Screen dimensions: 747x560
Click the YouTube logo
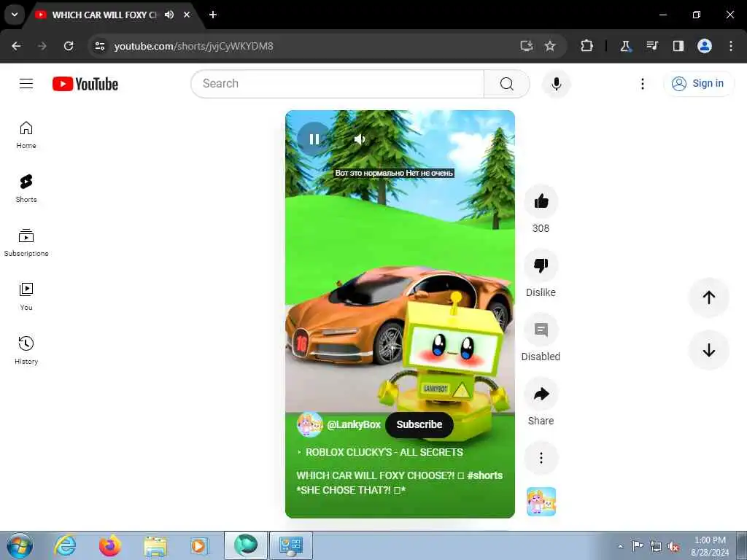point(85,84)
